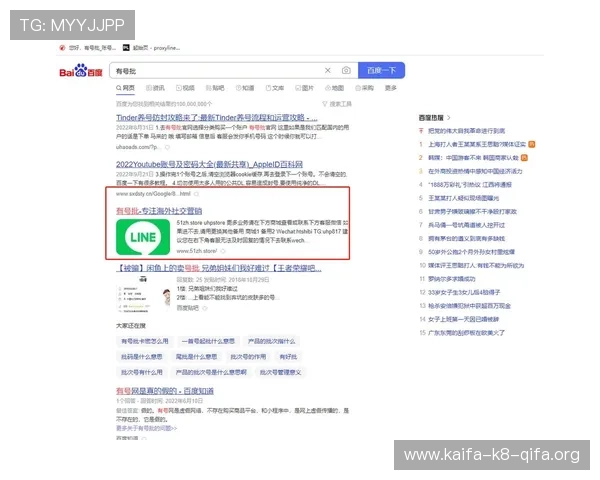Switch to the 视频 video tab
Image resolution: width=600 pixels, height=480 pixels.
click(x=185, y=88)
